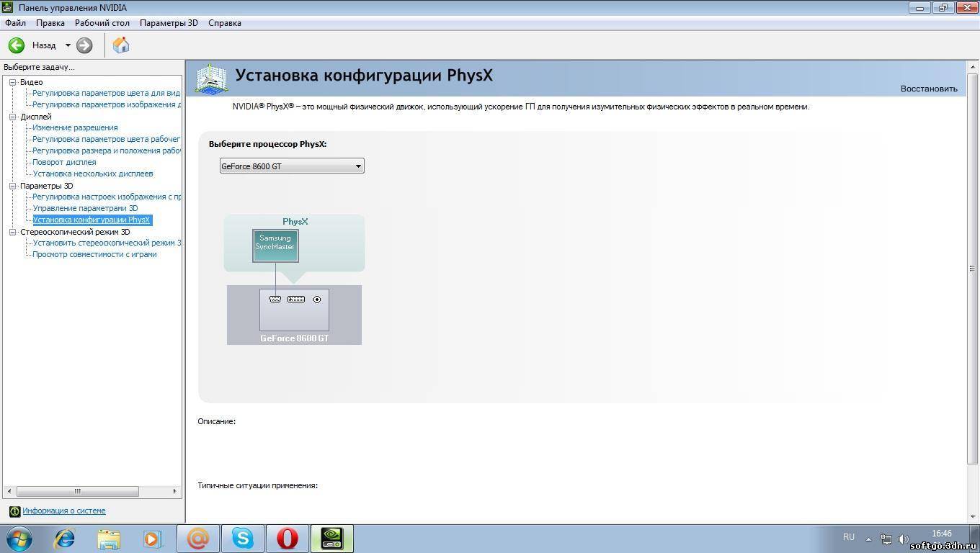Click the GeForce 8600 GT card label
Screen dimensions: 980x553
pyautogui.click(x=294, y=338)
